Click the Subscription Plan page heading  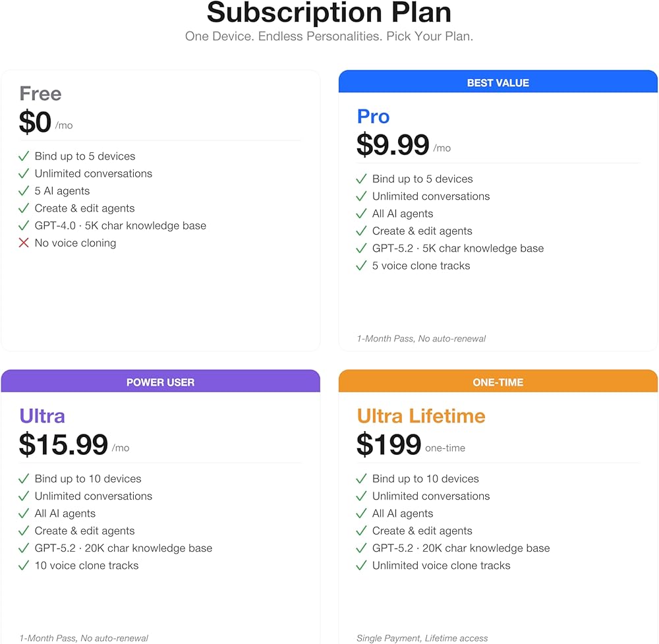(329, 12)
